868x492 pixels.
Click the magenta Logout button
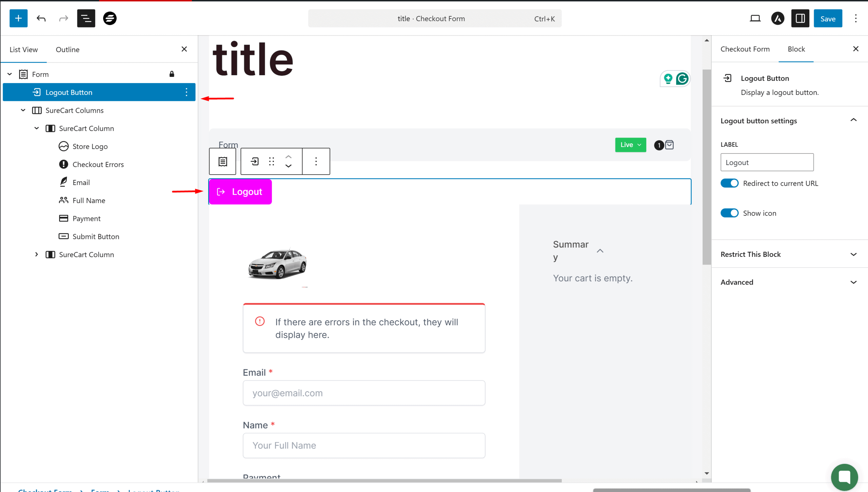(x=240, y=192)
